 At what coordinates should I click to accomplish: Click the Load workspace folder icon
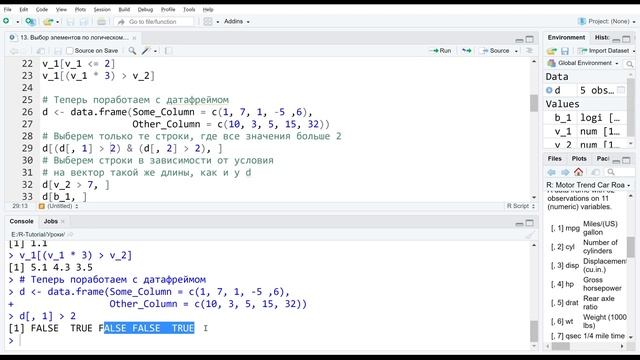click(551, 51)
